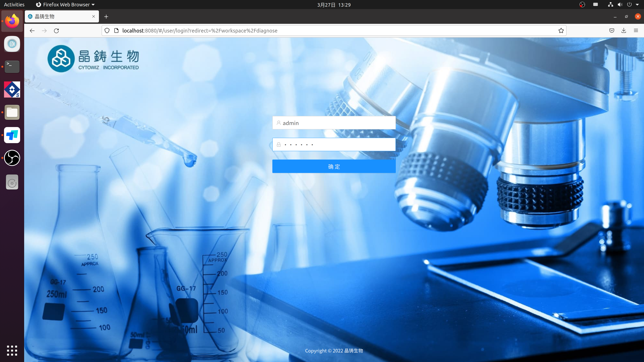Viewport: 644px width, 362px height.
Task: Bookmark this page with the star icon
Action: tap(561, 31)
